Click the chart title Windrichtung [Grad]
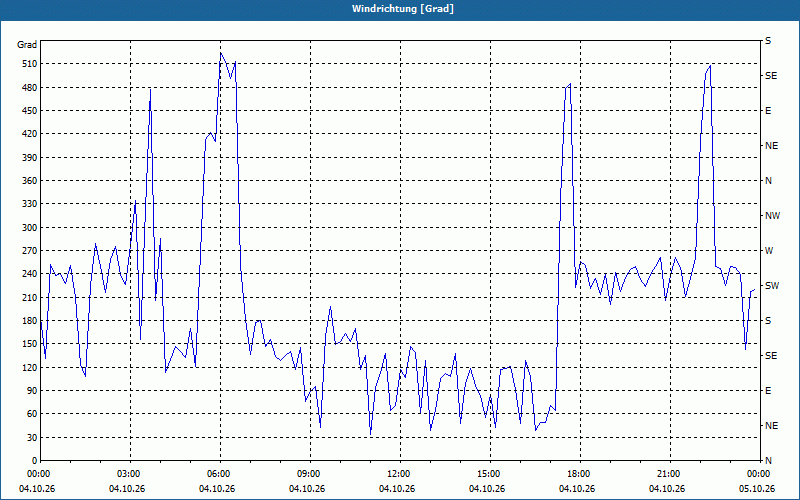The width and height of the screenshot is (800, 500). coord(403,9)
